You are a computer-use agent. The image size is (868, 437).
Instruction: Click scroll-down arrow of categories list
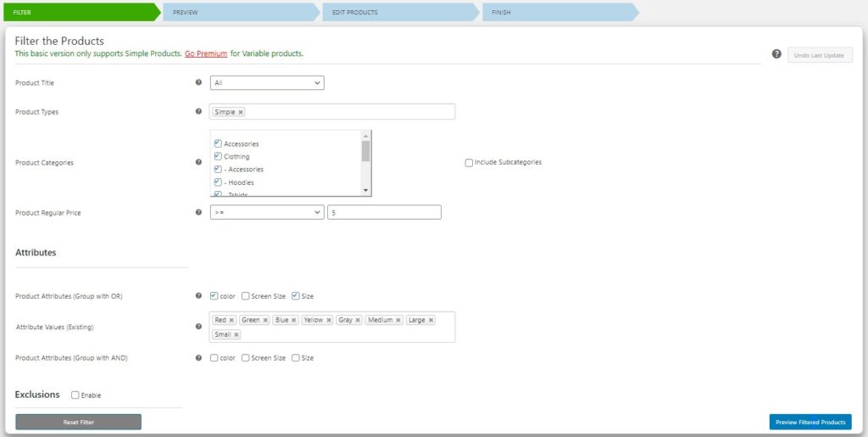coord(365,191)
